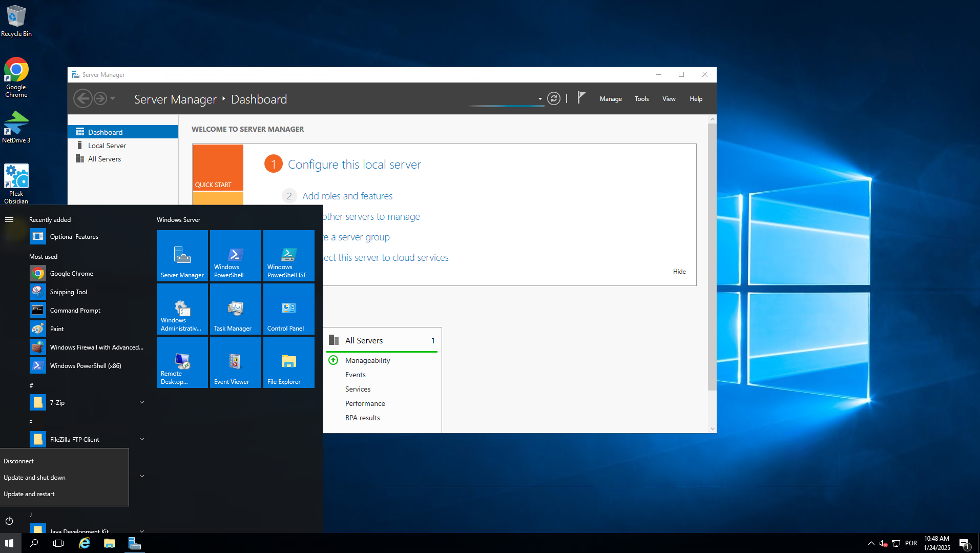The height and width of the screenshot is (553, 980).
Task: Select Dashboard in the navigation pane
Action: tap(123, 132)
